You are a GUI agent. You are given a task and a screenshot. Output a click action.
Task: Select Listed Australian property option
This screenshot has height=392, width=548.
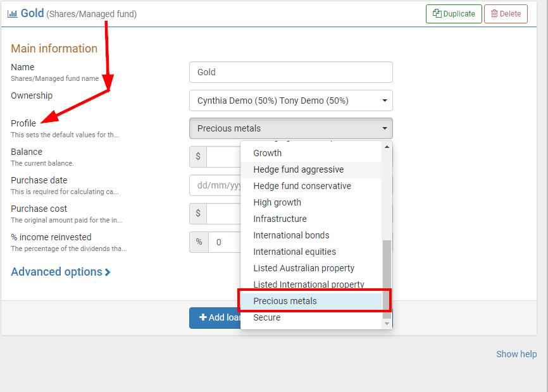coord(304,268)
